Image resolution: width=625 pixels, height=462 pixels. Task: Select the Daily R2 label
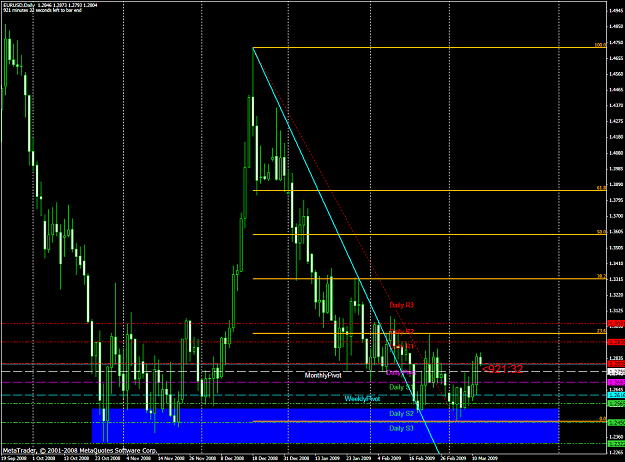(401, 332)
